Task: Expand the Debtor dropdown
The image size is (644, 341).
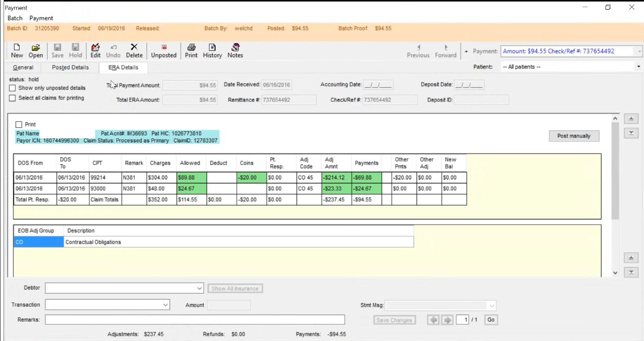Action: point(199,288)
